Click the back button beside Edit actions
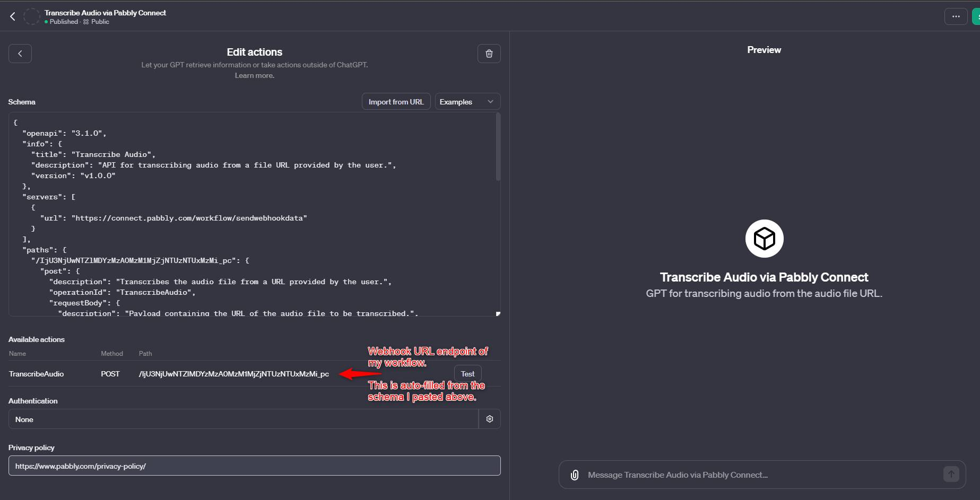The image size is (980, 500). coord(20,54)
